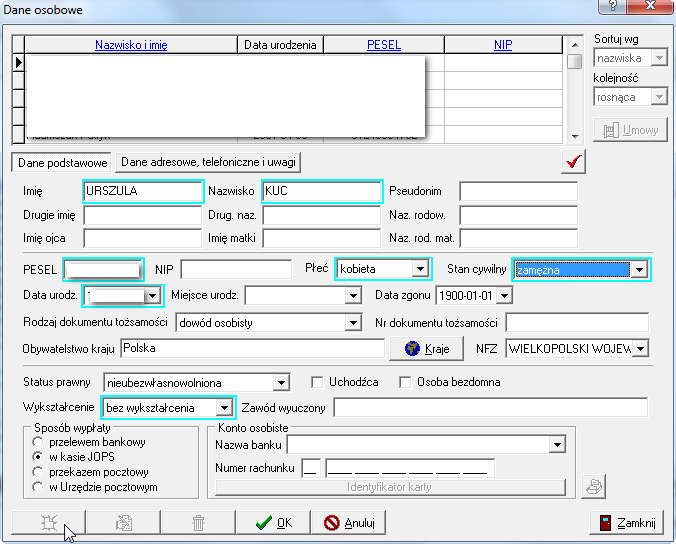This screenshot has width=676, height=544.
Task: Switch to Dane podstawowe tab
Action: pyautogui.click(x=62, y=163)
